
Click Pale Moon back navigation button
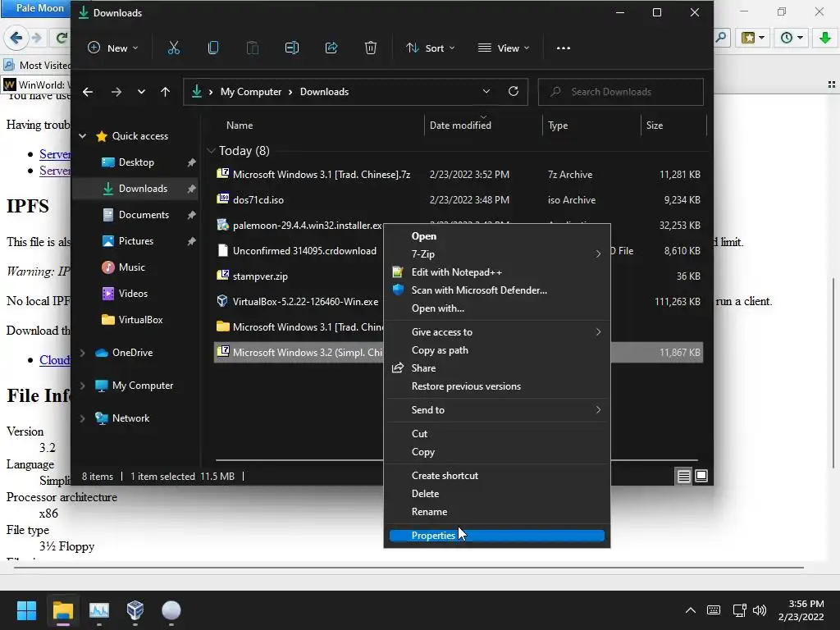tap(16, 38)
